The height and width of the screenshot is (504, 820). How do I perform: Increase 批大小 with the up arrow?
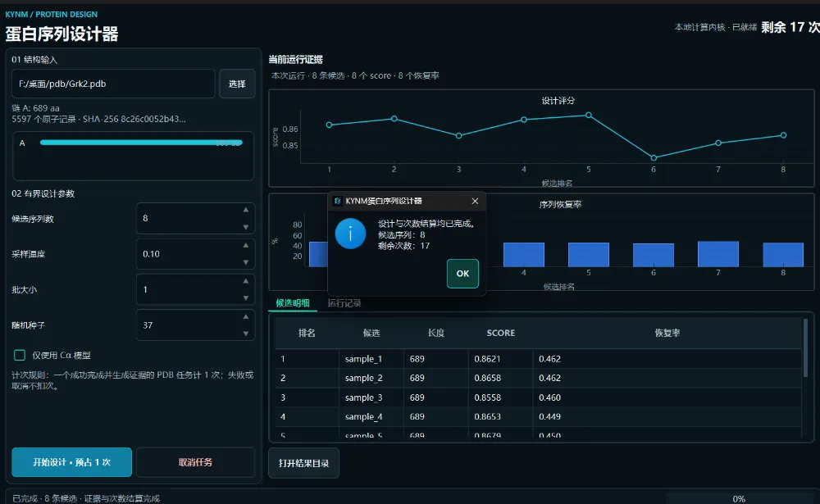246,281
